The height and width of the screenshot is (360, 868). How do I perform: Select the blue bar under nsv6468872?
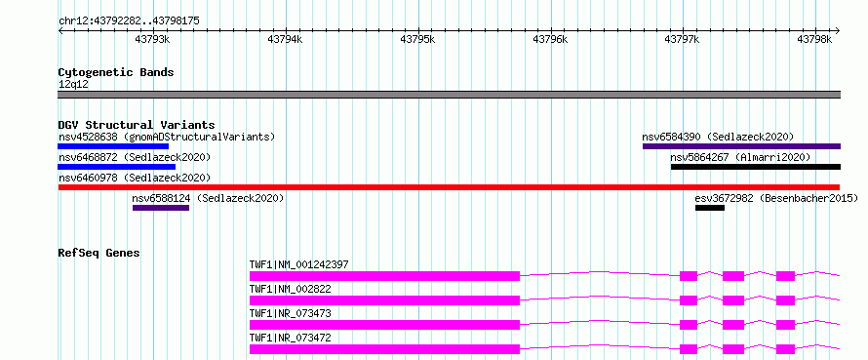click(116, 167)
